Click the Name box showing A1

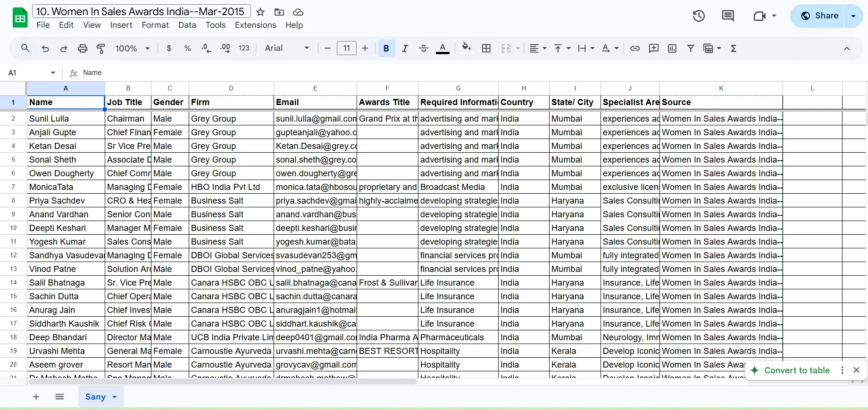tap(32, 73)
